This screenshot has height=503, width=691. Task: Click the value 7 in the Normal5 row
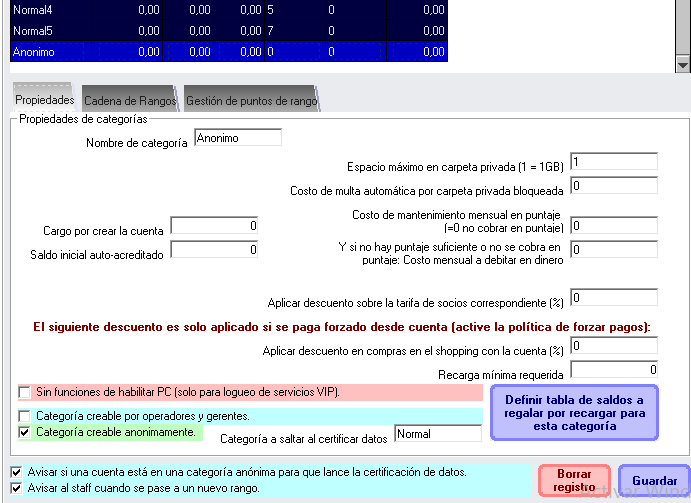(x=270, y=30)
